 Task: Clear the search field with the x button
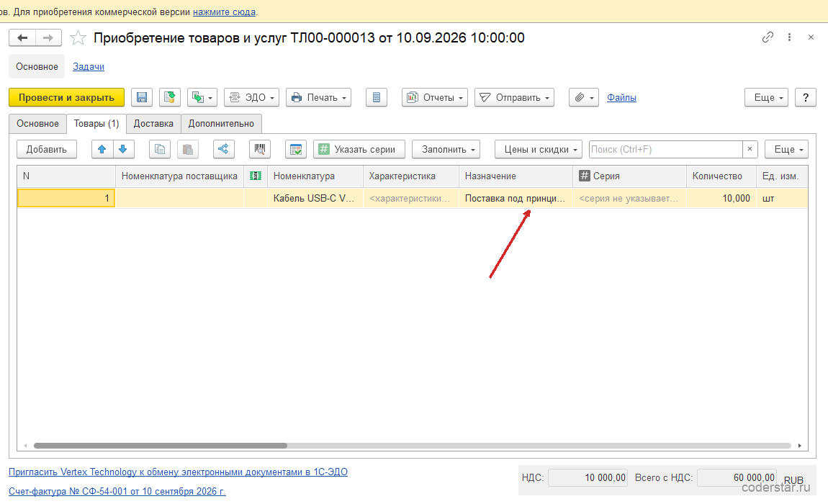tap(750, 149)
